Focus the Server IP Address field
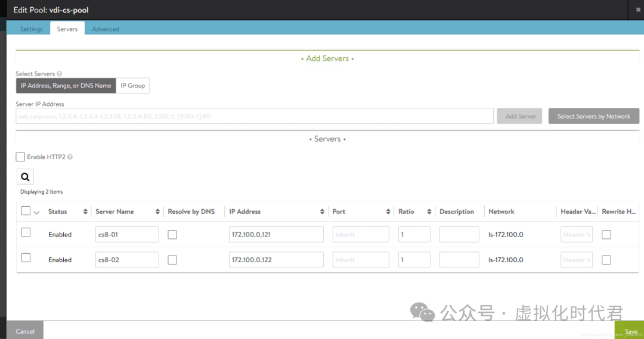This screenshot has height=339, width=644. (255, 116)
